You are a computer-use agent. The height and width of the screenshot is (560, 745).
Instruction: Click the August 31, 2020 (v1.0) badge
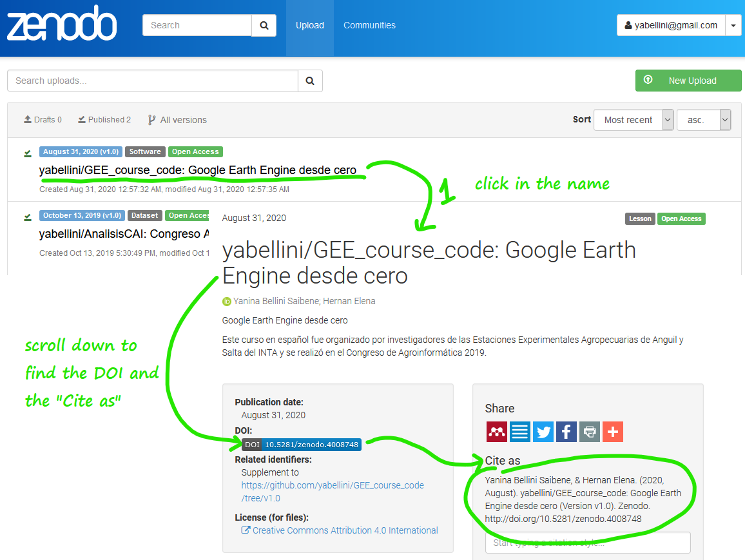coord(81,151)
